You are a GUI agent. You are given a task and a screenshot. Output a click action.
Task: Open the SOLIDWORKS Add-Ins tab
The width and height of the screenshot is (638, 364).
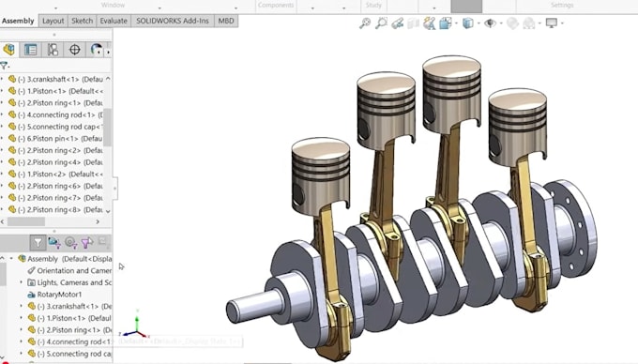tap(172, 21)
